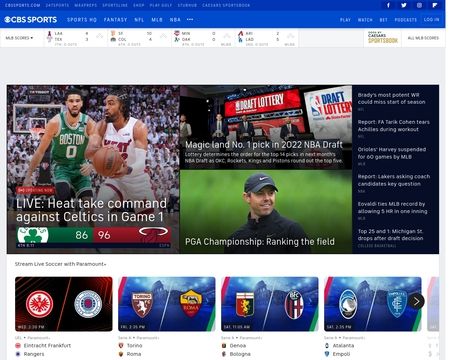Read Eovaldi ties MLB record headline

(392, 207)
